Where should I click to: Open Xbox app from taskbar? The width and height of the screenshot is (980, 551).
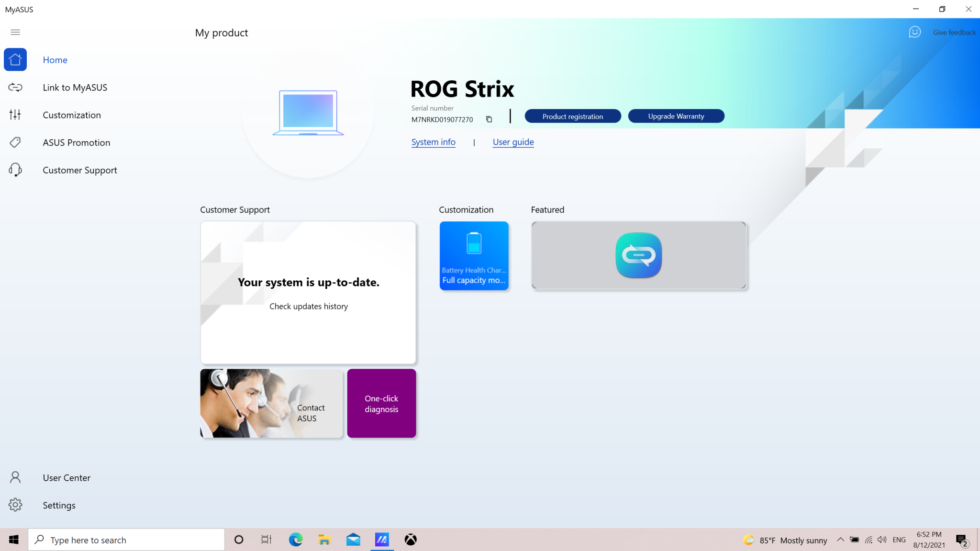411,540
